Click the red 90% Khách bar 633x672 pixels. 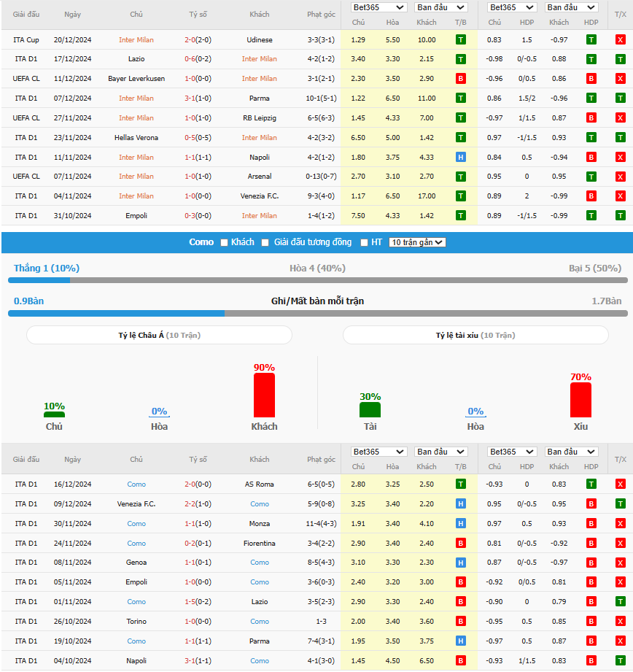(x=264, y=395)
